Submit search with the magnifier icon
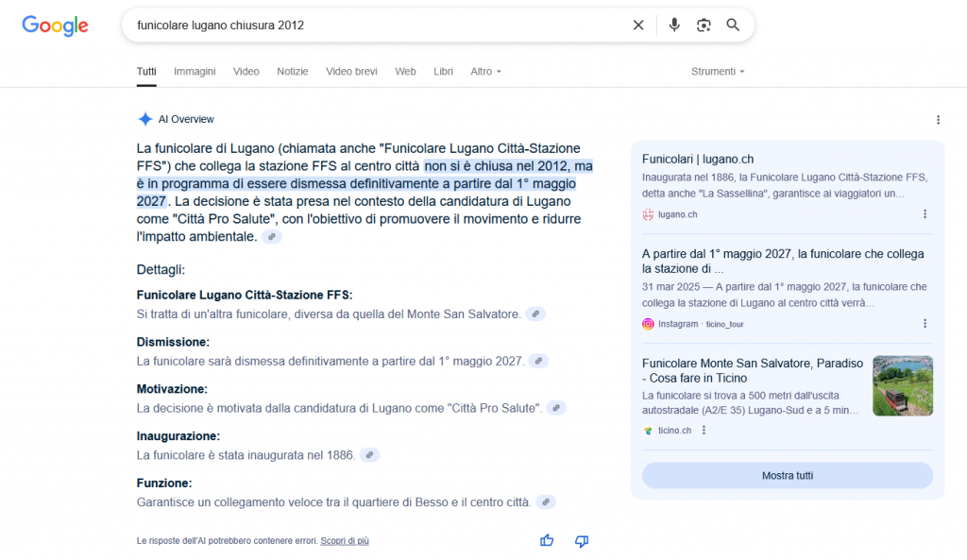The height and width of the screenshot is (560, 967). [733, 25]
